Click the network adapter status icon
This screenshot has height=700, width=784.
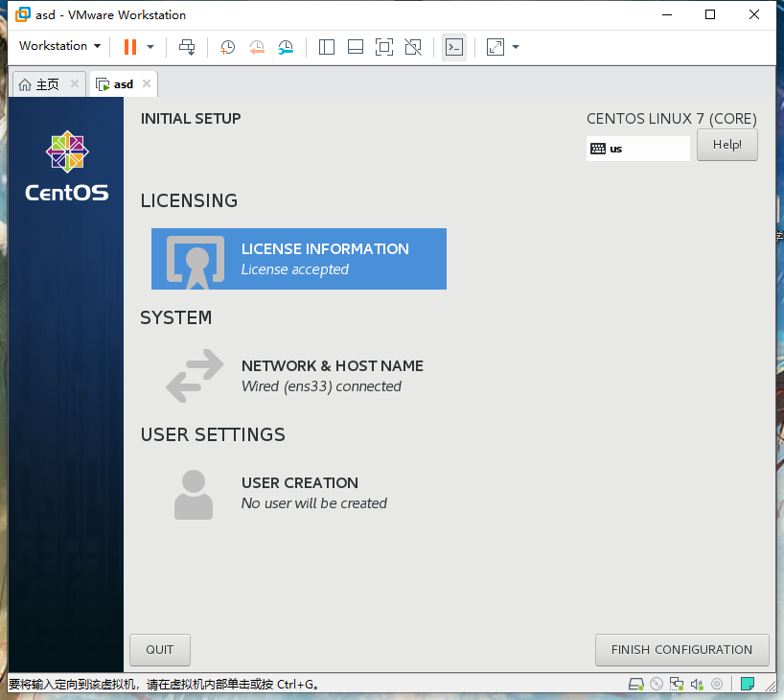(x=677, y=684)
